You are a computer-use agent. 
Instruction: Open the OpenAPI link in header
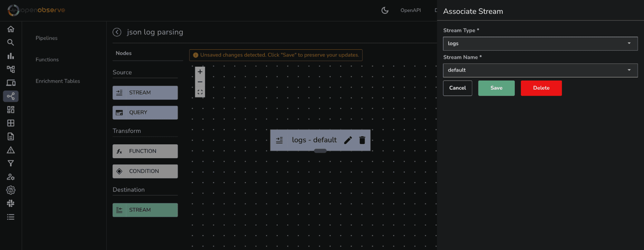[x=411, y=10]
